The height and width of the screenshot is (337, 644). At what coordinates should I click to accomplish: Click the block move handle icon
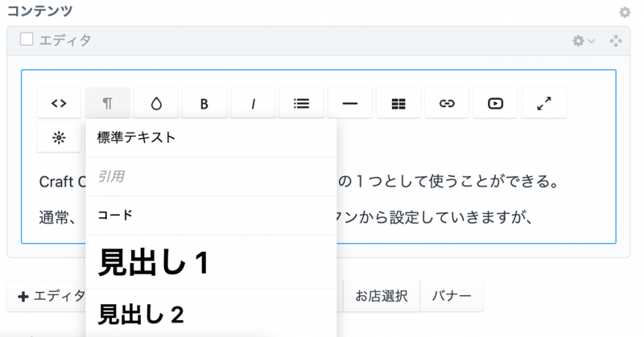click(x=616, y=40)
